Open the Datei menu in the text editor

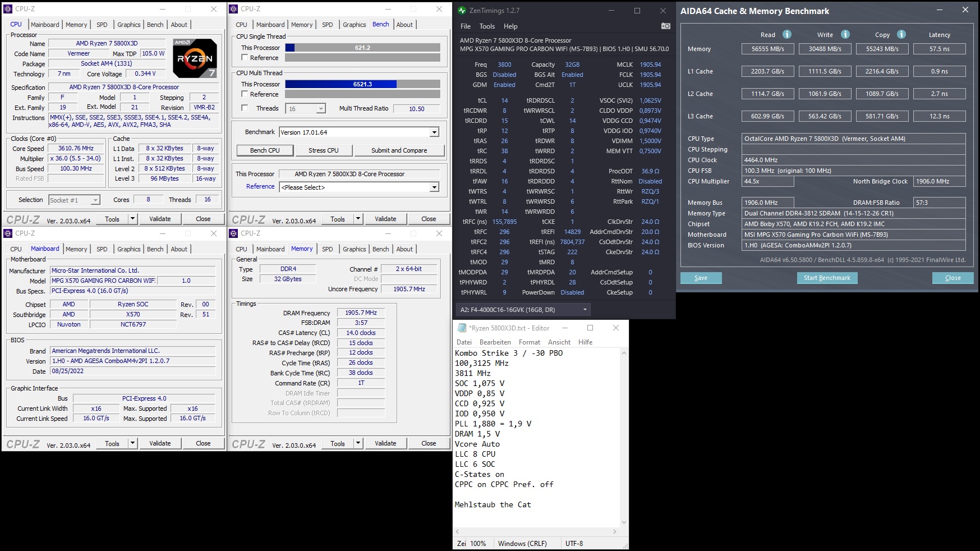click(x=464, y=342)
